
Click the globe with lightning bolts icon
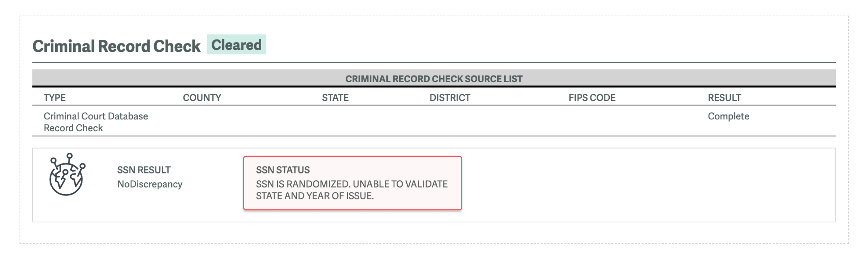[67, 175]
